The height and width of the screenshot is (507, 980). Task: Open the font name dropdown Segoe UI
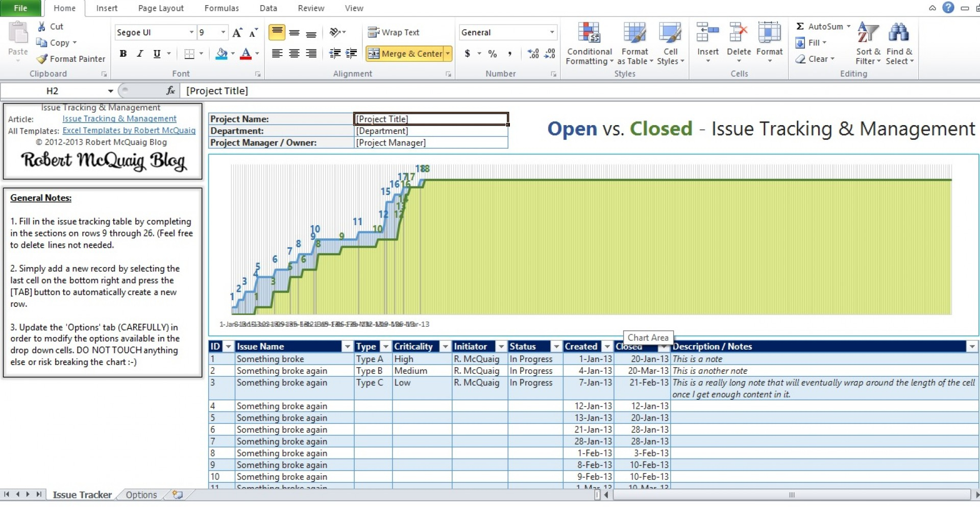(191, 33)
